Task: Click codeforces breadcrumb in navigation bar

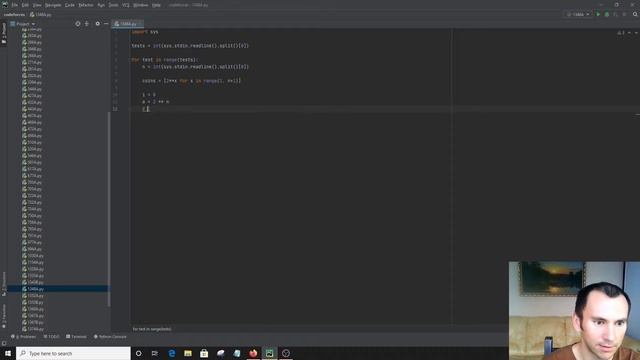Action: (x=14, y=14)
